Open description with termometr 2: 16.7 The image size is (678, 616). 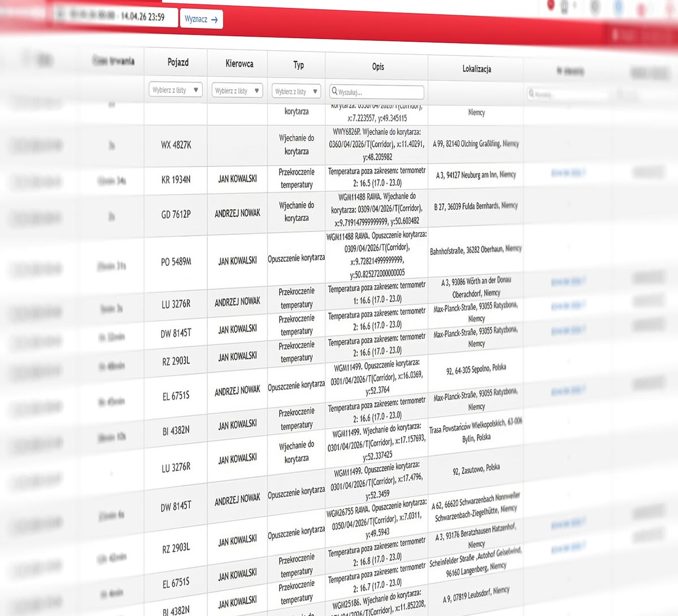377,577
